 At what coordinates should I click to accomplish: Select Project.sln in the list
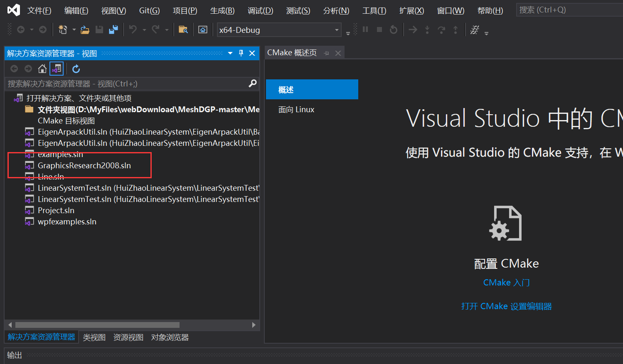point(56,210)
